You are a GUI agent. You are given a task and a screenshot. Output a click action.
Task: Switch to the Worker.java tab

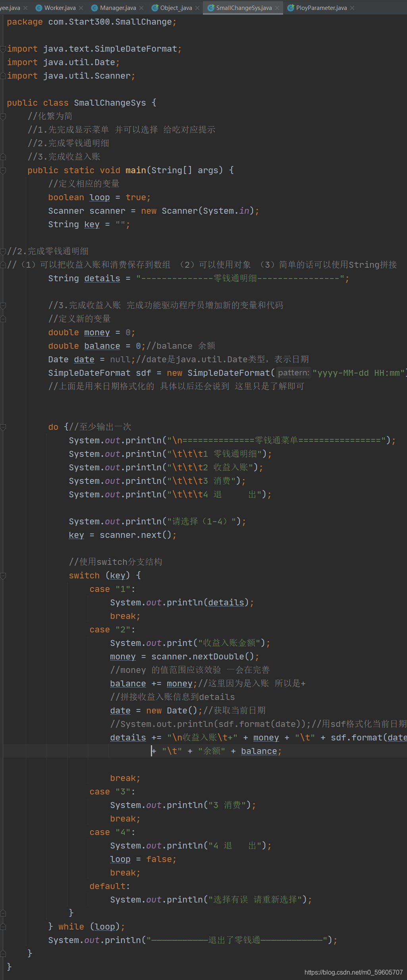pos(60,8)
